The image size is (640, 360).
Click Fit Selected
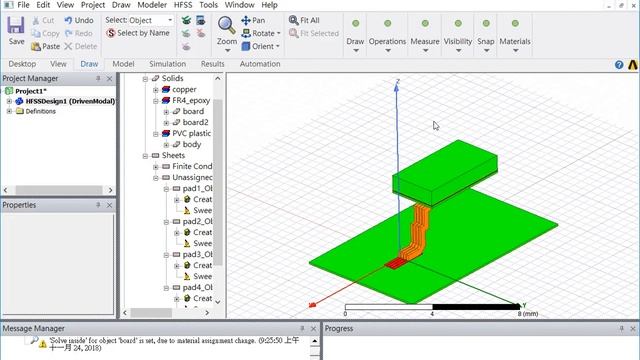314,33
